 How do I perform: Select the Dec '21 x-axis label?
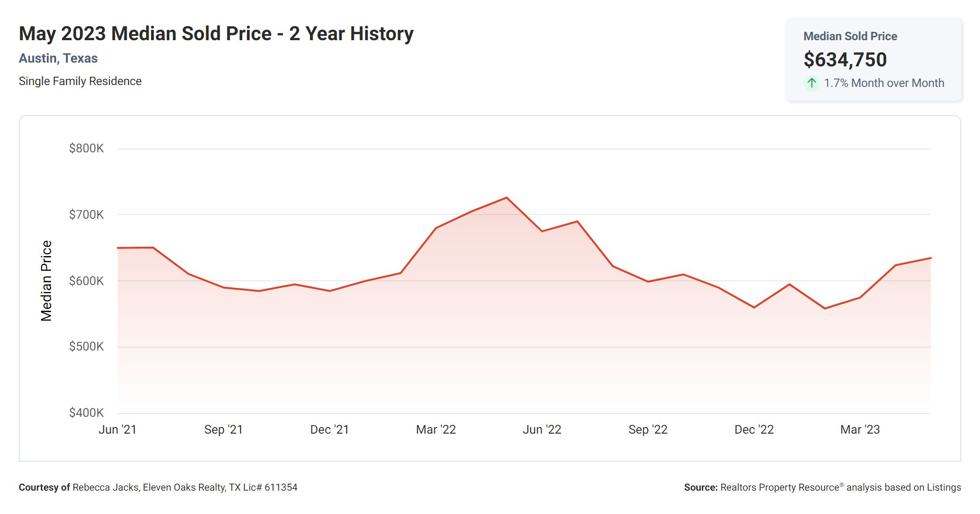[x=330, y=429]
